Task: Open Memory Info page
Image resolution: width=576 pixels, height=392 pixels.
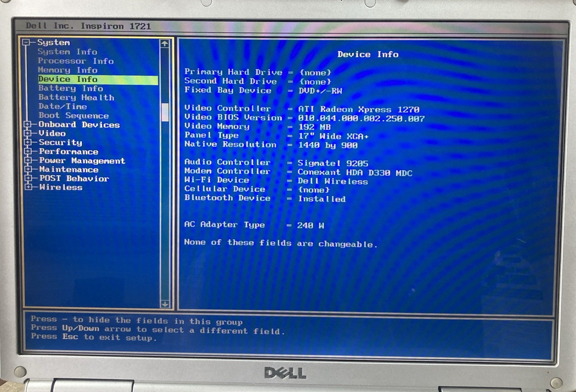Action: coord(68,70)
